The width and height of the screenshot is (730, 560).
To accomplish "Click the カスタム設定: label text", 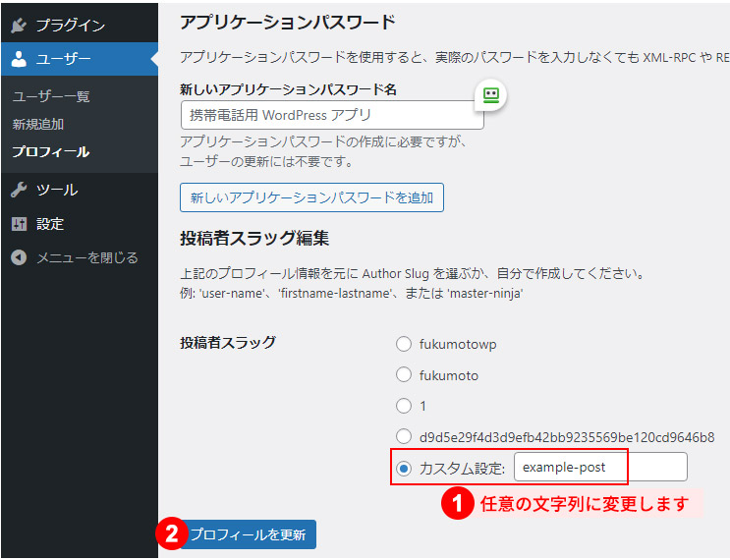I will pyautogui.click(x=463, y=468).
